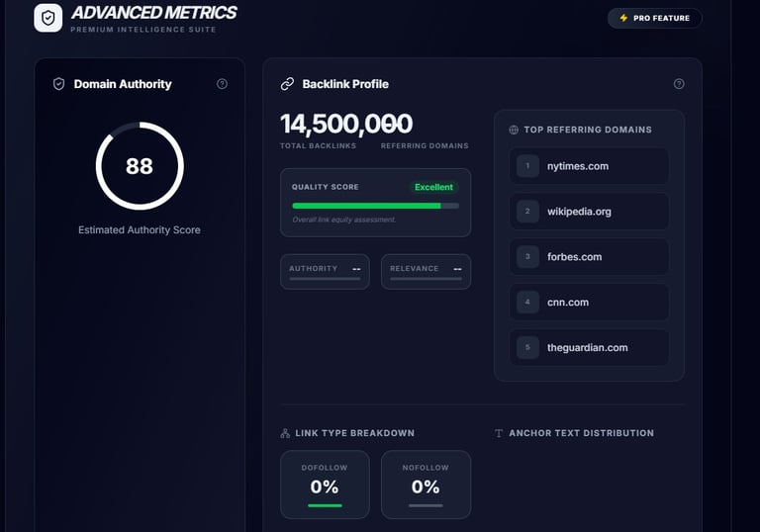
Task: Click the REFERRING DOMAINS label
Action: (x=425, y=145)
